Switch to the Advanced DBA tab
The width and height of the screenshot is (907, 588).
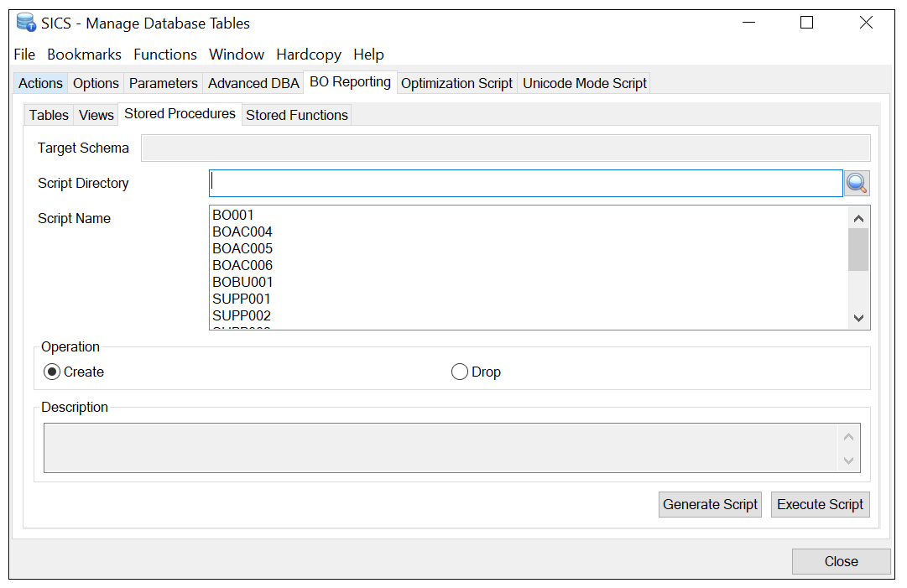[x=253, y=83]
